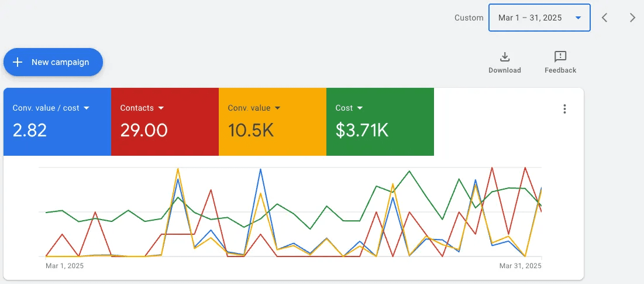This screenshot has height=284, width=644.
Task: Select the blue 2.82 scorecard tile
Action: pyautogui.click(x=57, y=122)
